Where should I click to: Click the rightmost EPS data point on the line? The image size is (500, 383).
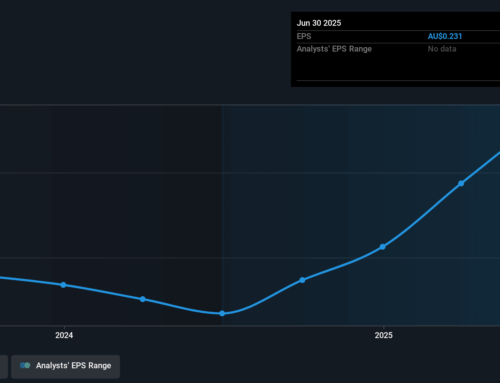[461, 183]
